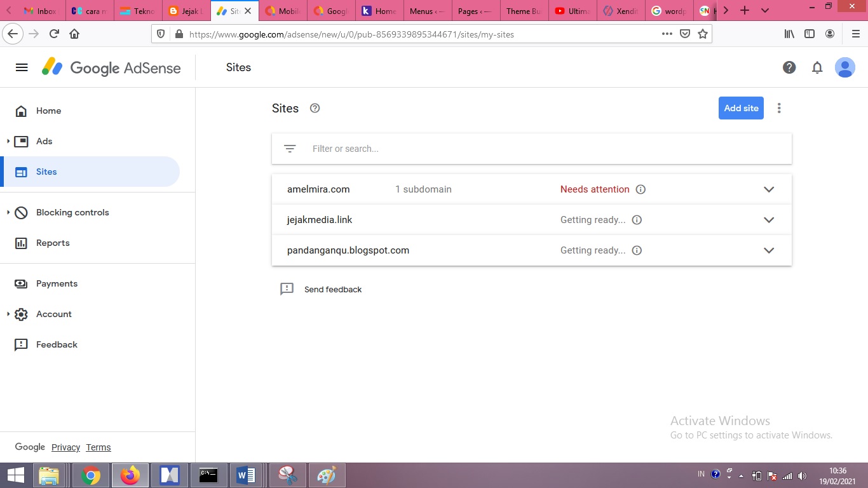Open the Windows Start button
Viewport: 868px width, 488px height.
[16, 475]
